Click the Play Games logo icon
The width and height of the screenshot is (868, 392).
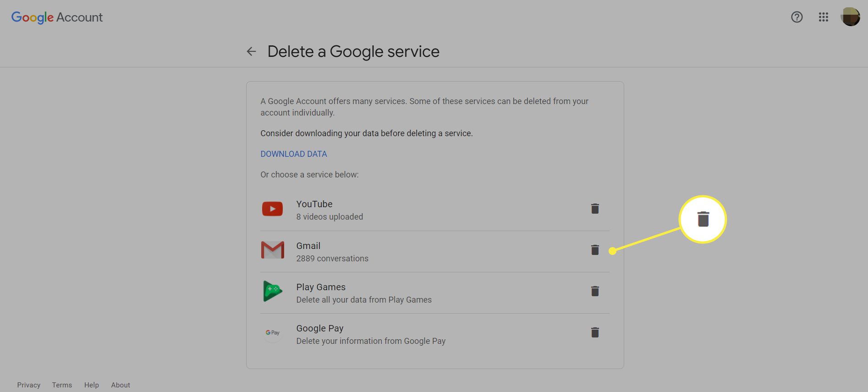(272, 291)
